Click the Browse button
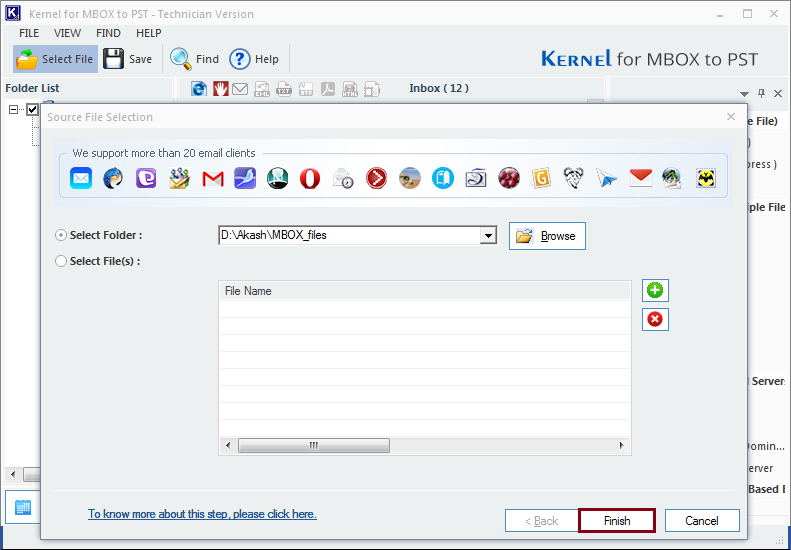 [547, 236]
